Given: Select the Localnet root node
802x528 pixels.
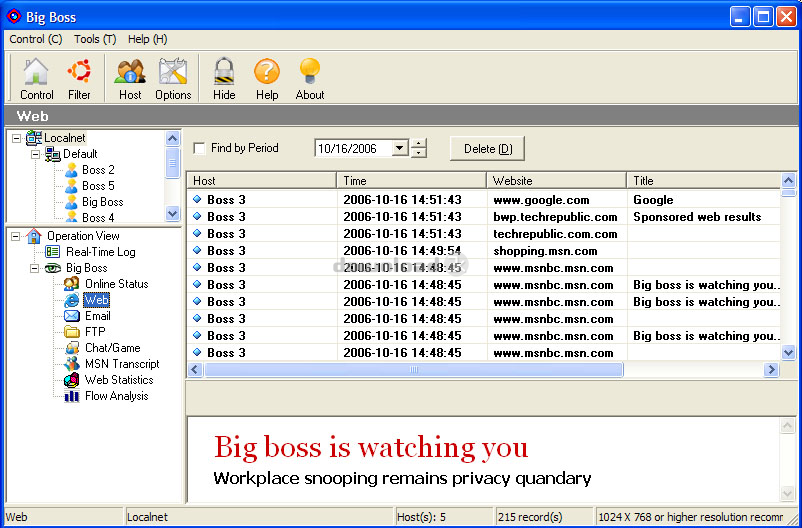Looking at the screenshot, I should (x=65, y=138).
